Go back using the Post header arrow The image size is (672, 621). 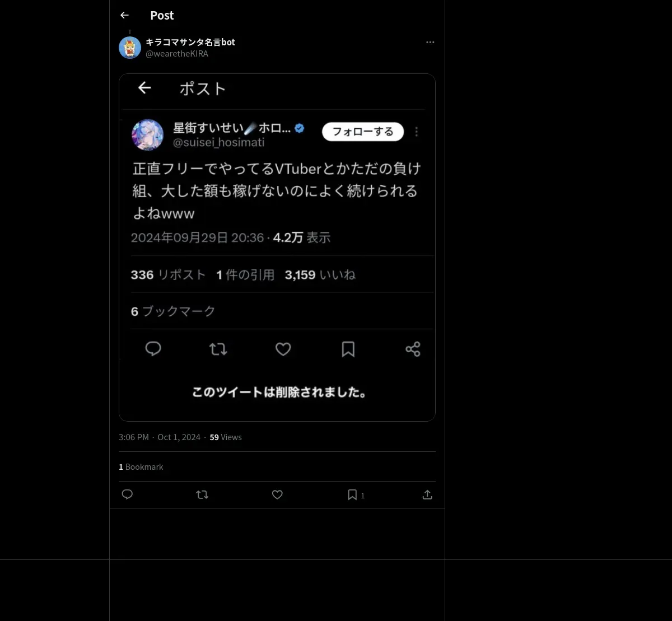pyautogui.click(x=124, y=16)
